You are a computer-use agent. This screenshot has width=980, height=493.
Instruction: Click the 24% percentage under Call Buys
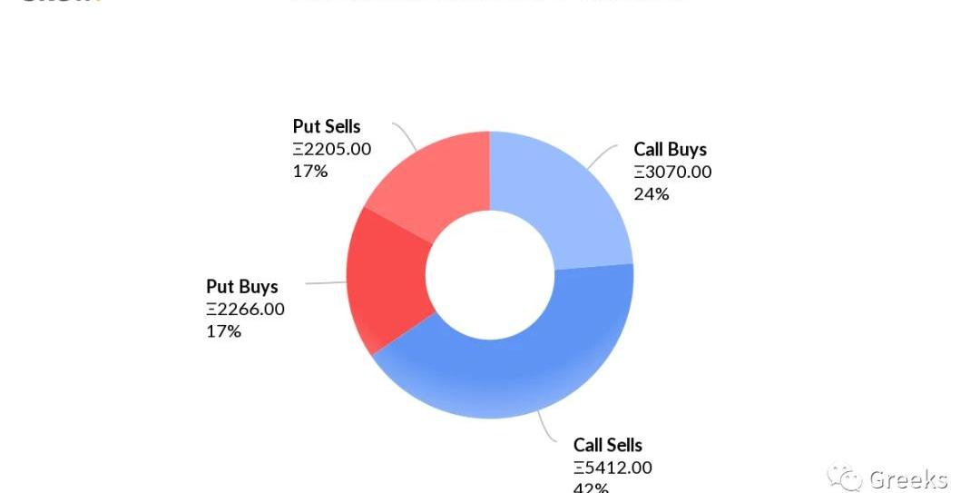[651, 193]
